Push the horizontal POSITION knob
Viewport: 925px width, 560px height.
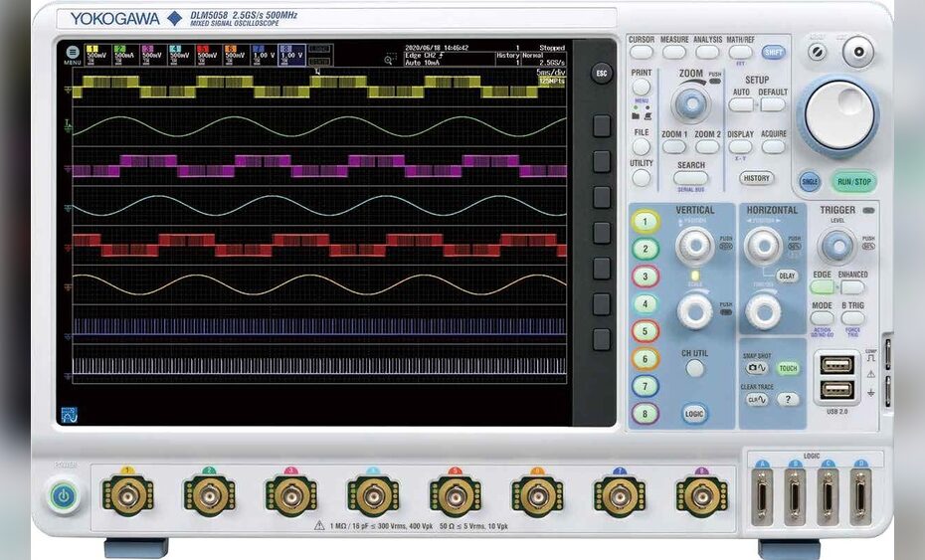tap(763, 245)
